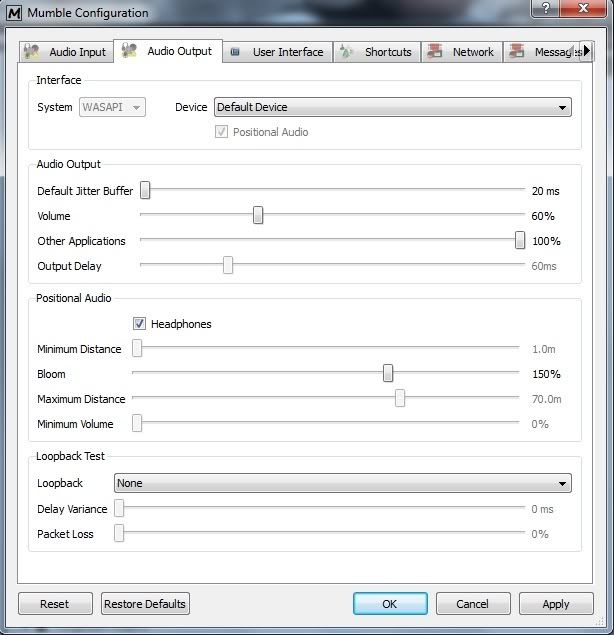Open the Device dropdown list
The height and width of the screenshot is (635, 614).
(393, 107)
